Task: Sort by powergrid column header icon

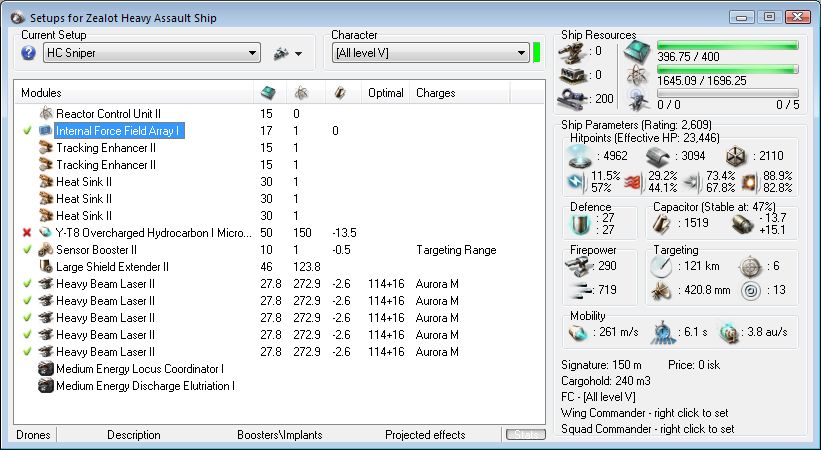Action: [x=301, y=93]
